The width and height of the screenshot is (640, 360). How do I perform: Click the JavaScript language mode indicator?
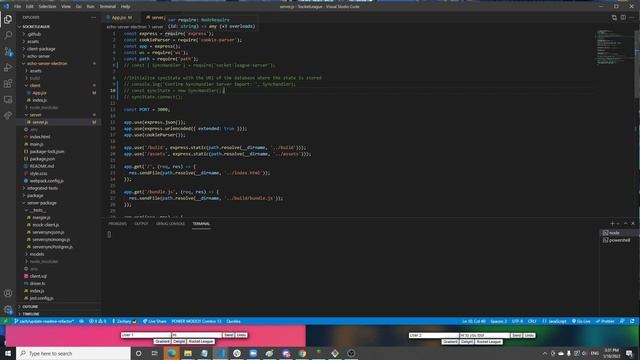click(x=554, y=321)
